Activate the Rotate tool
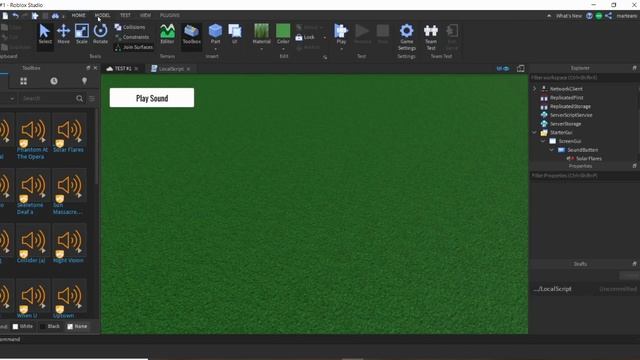Screen dimensions: 640x360 tap(100, 35)
